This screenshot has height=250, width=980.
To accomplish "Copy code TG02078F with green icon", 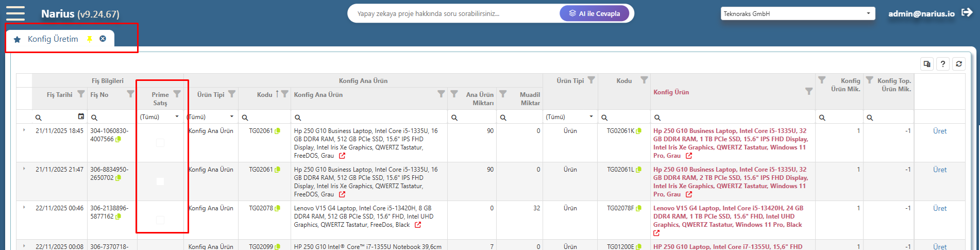I will (x=639, y=208).
